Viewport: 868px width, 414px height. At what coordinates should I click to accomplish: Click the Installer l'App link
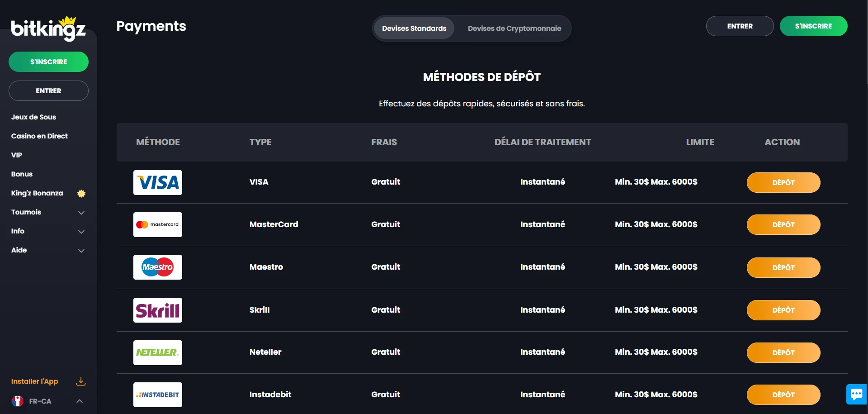click(35, 381)
